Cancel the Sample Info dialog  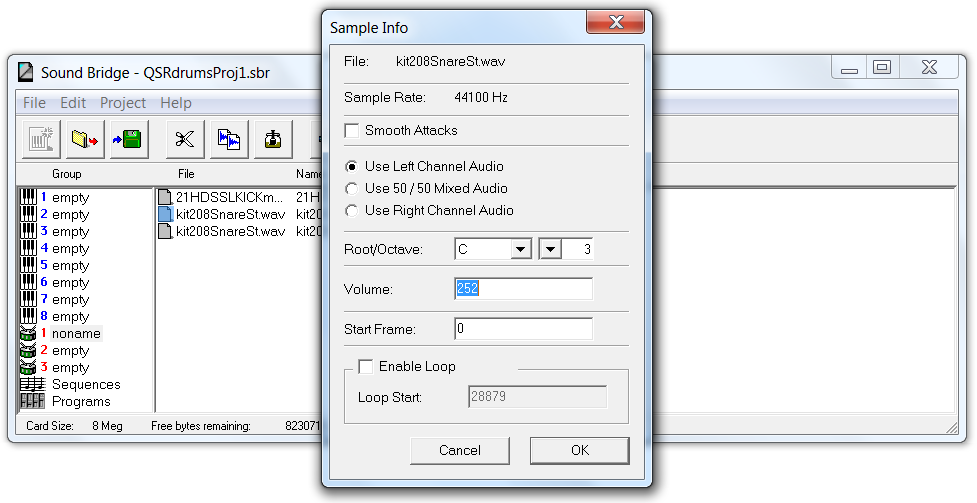[460, 450]
